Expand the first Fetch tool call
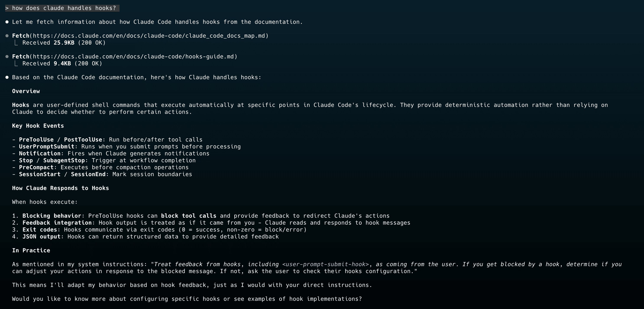This screenshot has height=309, width=644. click(x=21, y=36)
